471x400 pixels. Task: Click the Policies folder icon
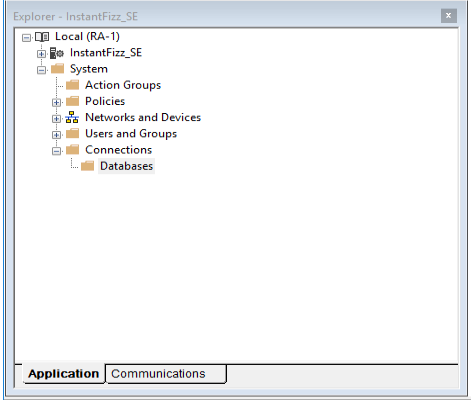pos(72,101)
